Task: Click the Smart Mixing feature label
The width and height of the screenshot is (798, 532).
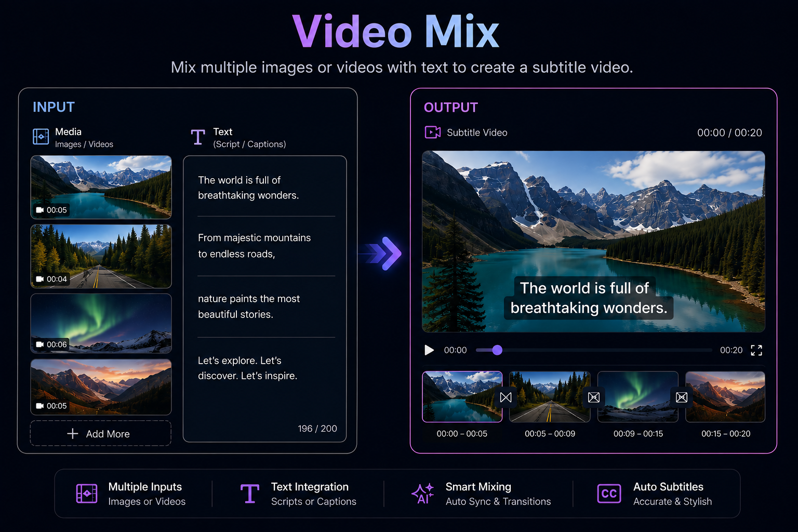Action: (478, 487)
